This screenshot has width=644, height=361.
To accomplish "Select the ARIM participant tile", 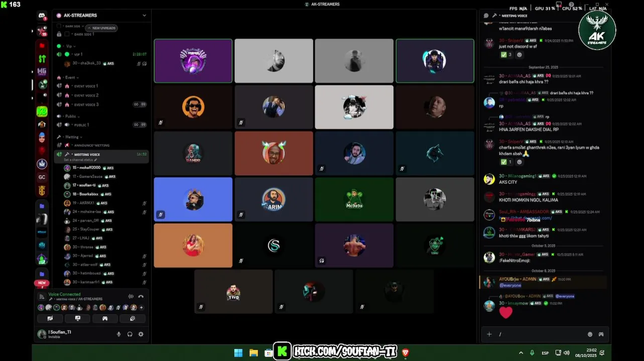I will 274,199.
